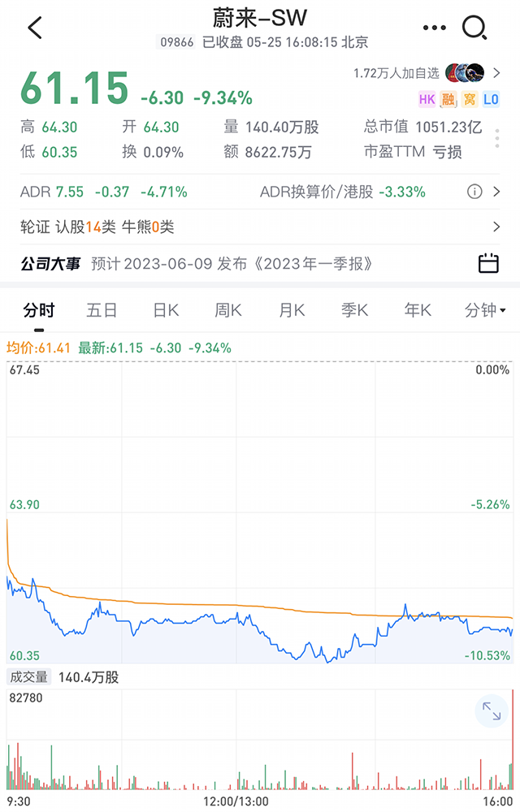The width and height of the screenshot is (520, 812).
Task: Open the 公司大事 quarterly report notice
Action: pyautogui.click(x=232, y=264)
